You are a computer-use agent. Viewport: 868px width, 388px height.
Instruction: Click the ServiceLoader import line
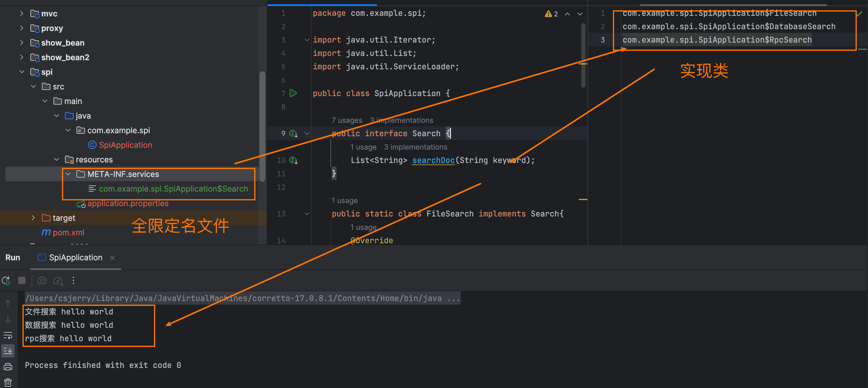(386, 67)
